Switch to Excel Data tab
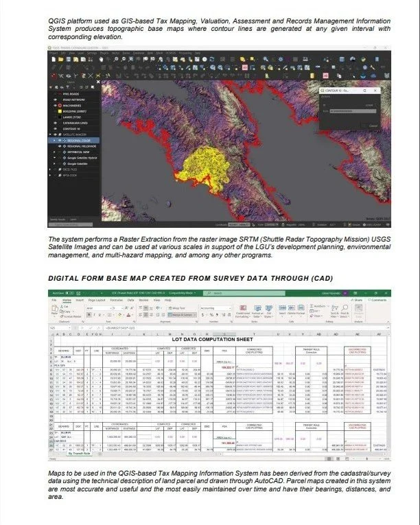Screen dimensions: 420x525 tap(130, 301)
